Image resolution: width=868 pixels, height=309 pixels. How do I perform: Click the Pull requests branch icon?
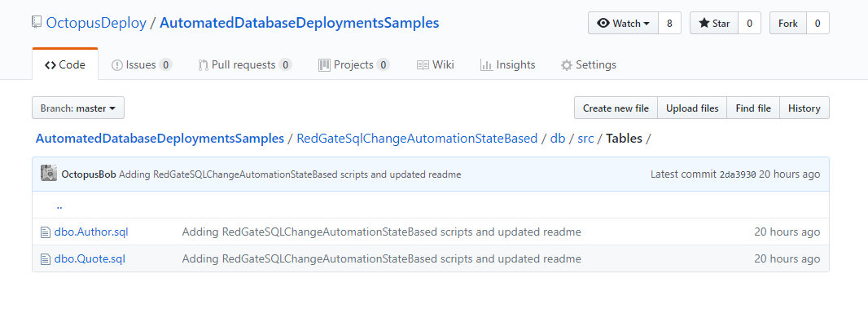tap(203, 65)
